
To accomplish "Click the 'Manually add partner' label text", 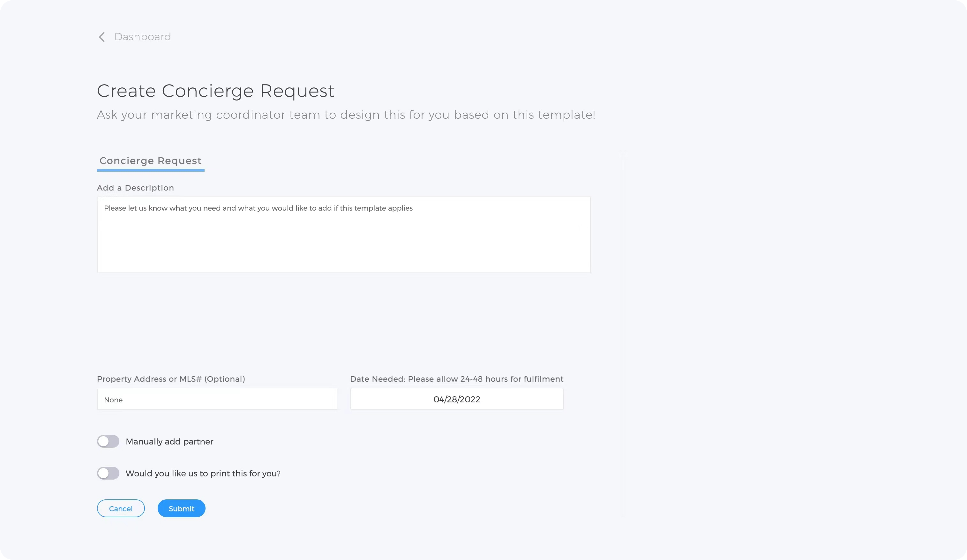I will point(169,442).
